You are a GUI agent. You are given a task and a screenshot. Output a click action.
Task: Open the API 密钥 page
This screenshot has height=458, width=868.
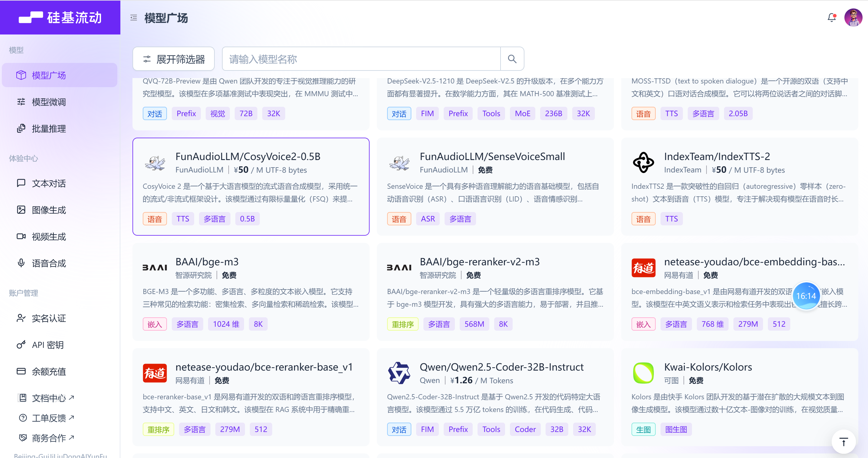47,345
